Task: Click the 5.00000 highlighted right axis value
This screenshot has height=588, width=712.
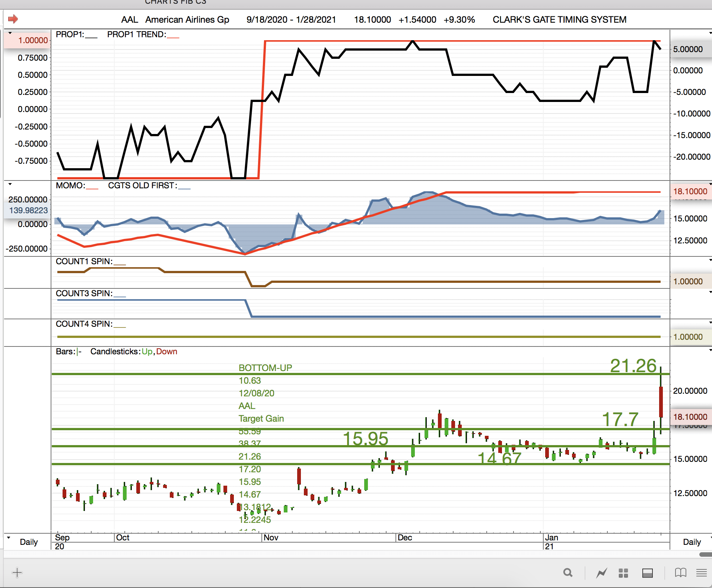Action: coord(690,49)
